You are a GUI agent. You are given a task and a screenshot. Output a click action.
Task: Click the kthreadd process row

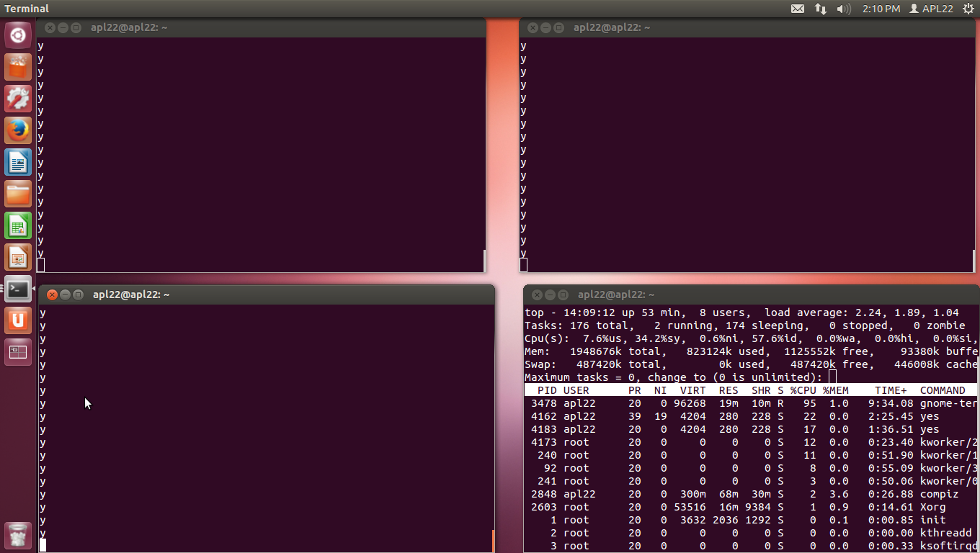[x=752, y=533]
